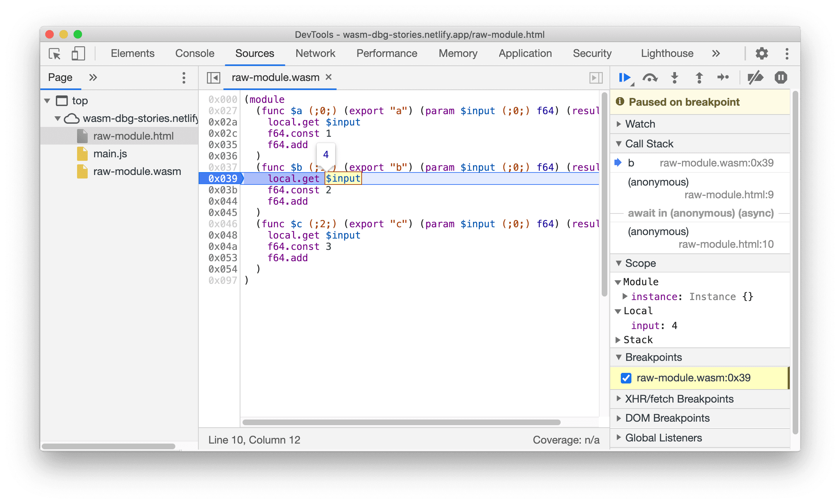This screenshot has width=840, height=504.
Task: Expand the Watch panel
Action: (x=623, y=124)
